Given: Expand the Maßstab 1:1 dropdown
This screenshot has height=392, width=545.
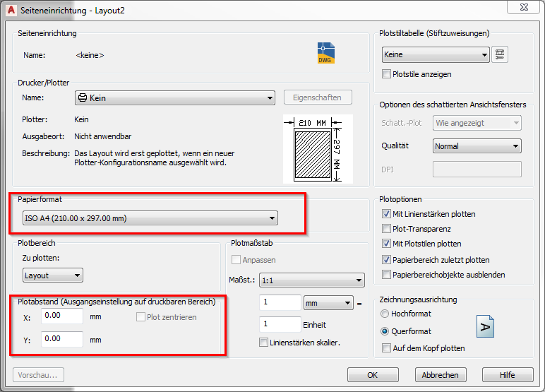Looking at the screenshot, I should [x=311, y=280].
